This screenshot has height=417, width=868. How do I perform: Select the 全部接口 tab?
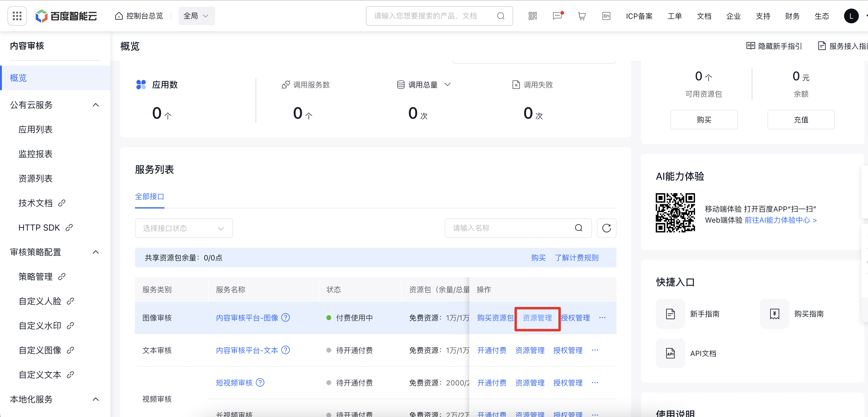150,196
